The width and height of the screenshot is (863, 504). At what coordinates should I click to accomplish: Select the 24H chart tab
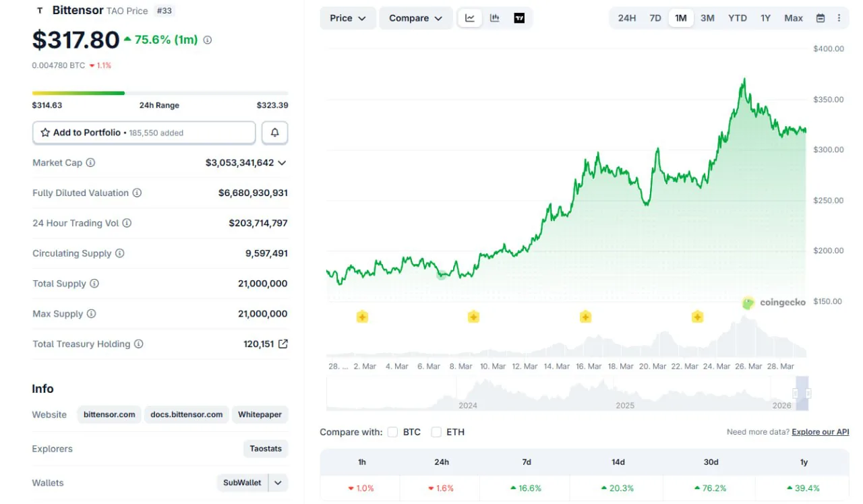pyautogui.click(x=626, y=18)
